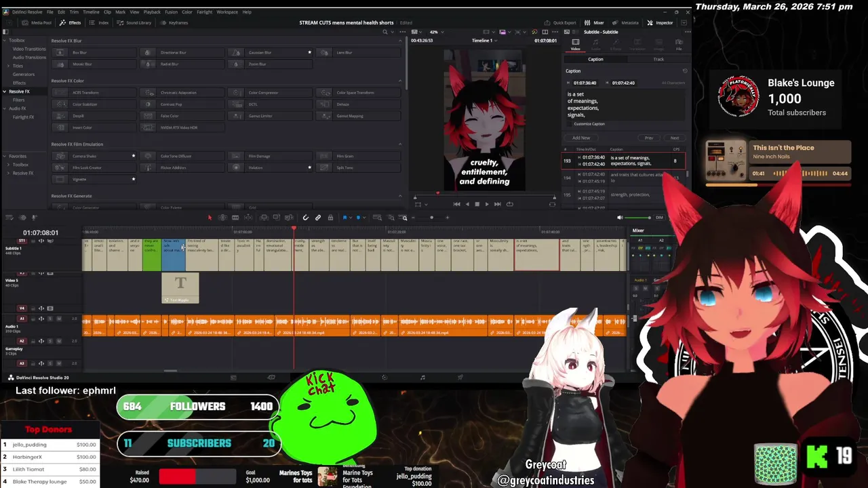The height and width of the screenshot is (488, 868).
Task: Select the Box Blur effect
Action: (94, 52)
